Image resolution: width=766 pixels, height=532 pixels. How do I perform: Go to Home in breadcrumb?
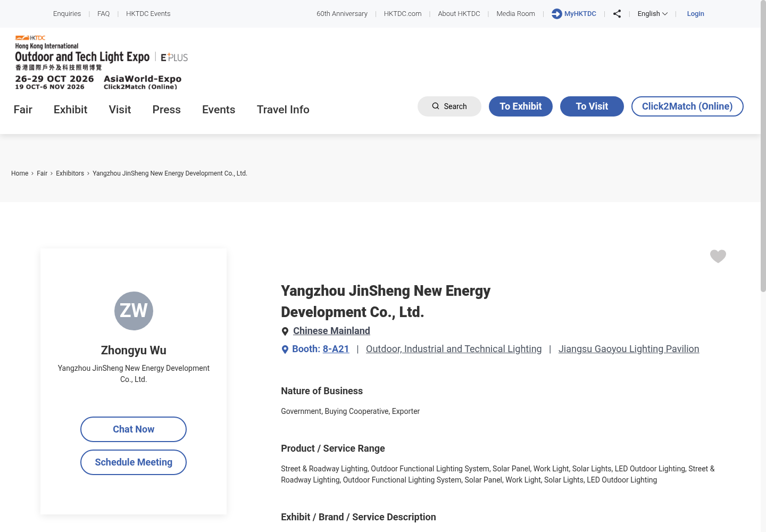(x=20, y=173)
